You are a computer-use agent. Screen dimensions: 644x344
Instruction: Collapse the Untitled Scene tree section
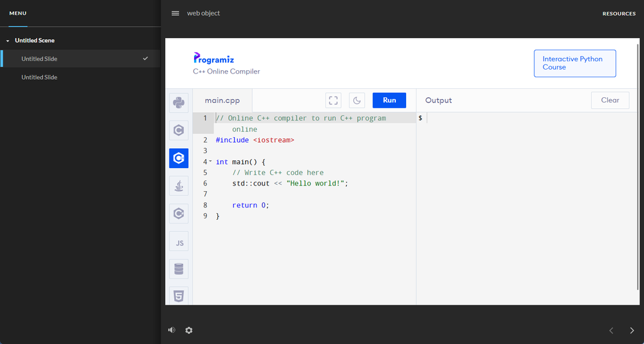[x=8, y=41]
